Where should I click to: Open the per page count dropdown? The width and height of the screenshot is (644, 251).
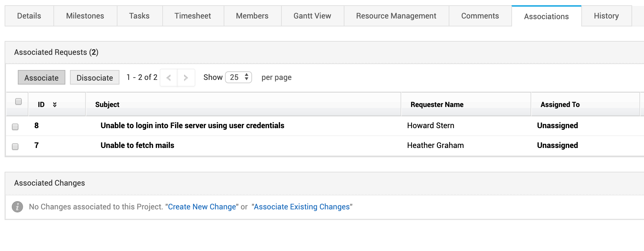point(238,77)
